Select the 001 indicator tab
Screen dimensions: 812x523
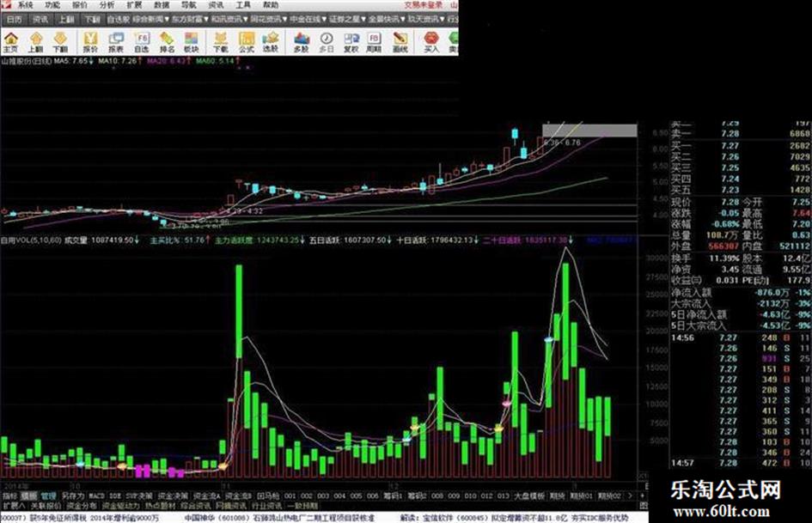tap(290, 496)
